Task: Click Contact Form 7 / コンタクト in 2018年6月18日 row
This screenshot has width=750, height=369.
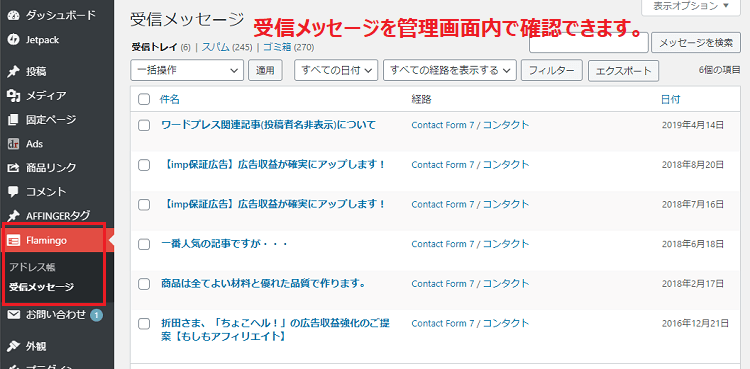Action: point(470,244)
